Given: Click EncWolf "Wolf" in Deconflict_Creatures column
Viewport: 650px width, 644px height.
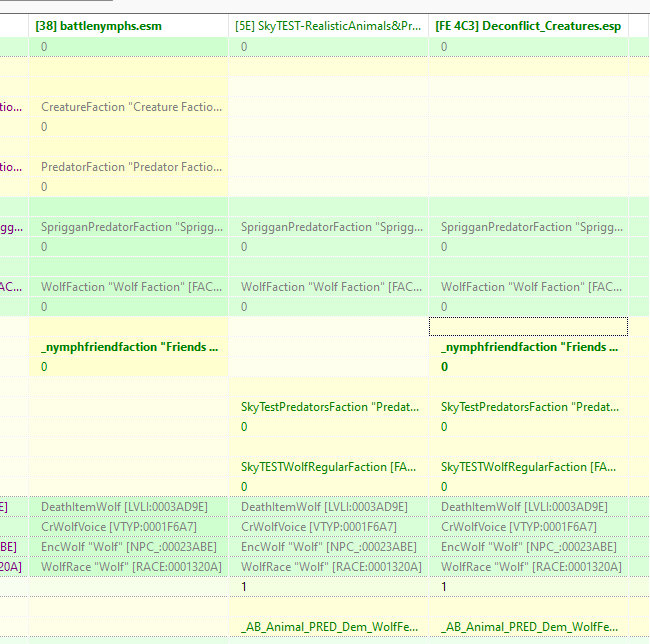Looking at the screenshot, I should pyautogui.click(x=529, y=547).
